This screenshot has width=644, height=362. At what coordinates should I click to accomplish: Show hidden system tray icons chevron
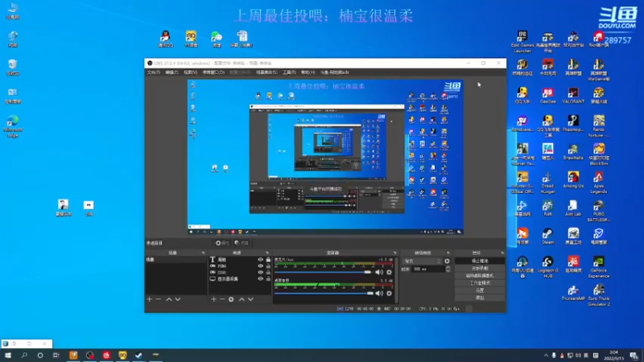[x=546, y=356]
